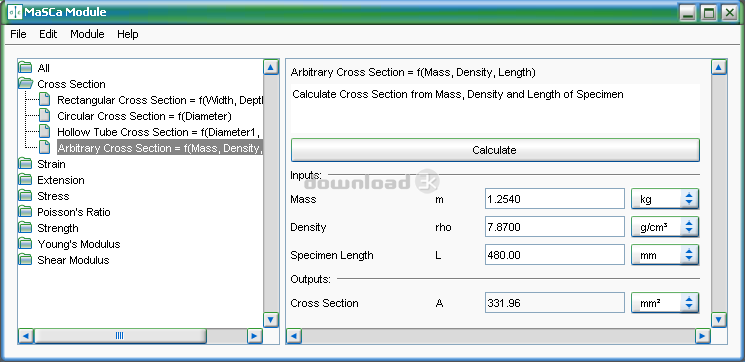Open the Density unit g/cm³ dropdown
The width and height of the screenshot is (745, 362).
(665, 227)
